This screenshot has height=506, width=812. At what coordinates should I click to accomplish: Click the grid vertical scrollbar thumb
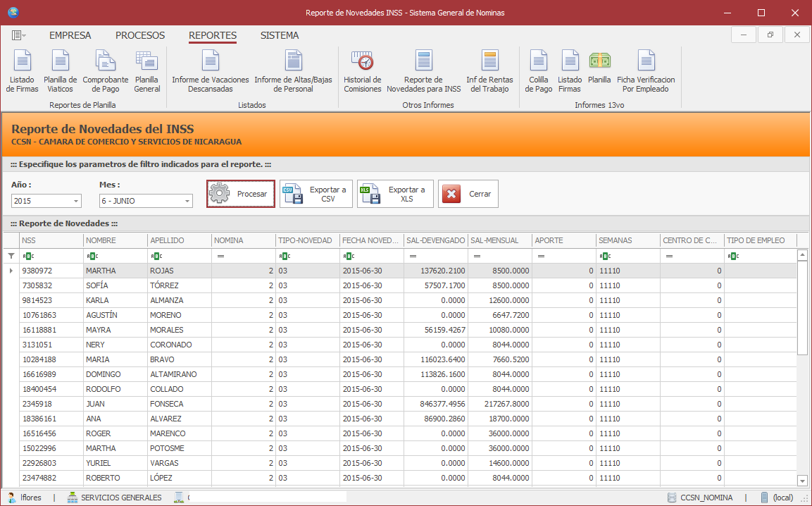coord(802,307)
